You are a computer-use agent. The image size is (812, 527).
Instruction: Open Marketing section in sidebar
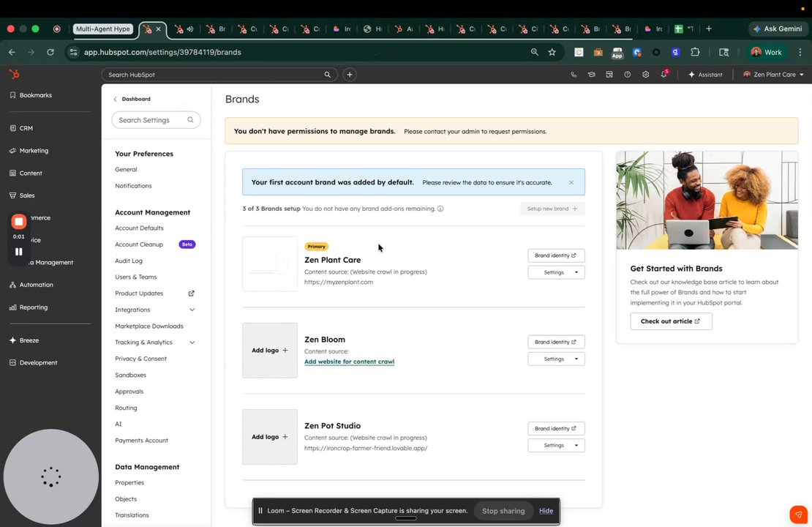coord(29,150)
